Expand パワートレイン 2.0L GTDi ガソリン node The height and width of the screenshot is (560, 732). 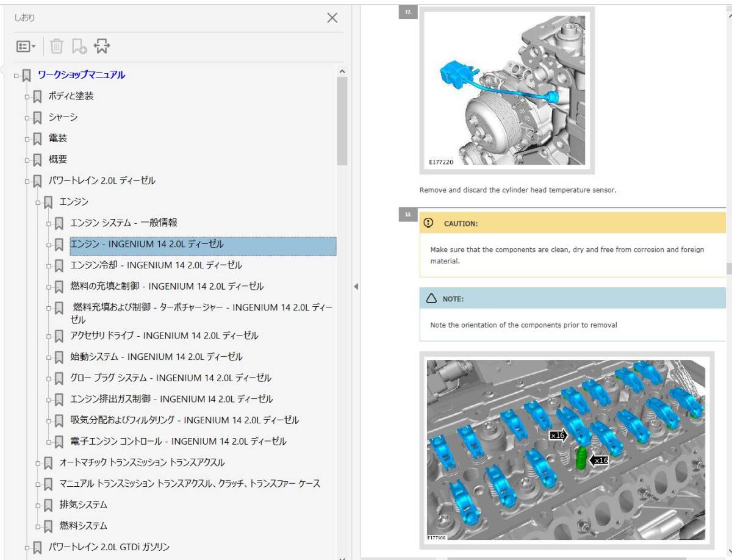tap(27, 548)
